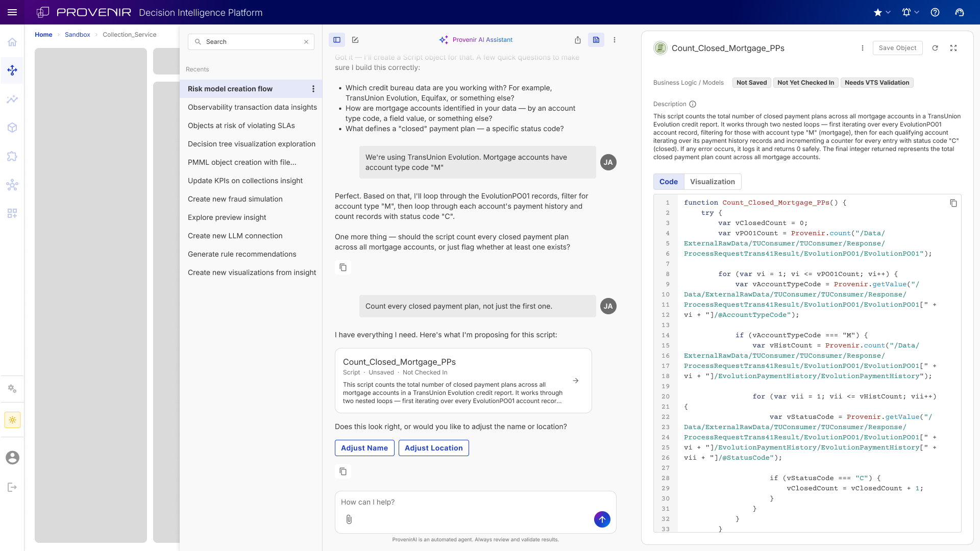Click the Search chats input field
Viewport: 980px width, 551px height.
click(x=251, y=42)
